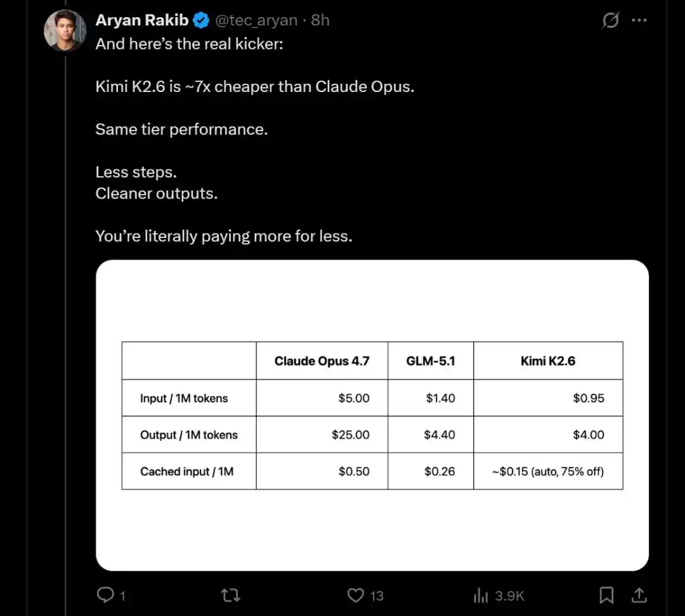This screenshot has height=616, width=685.
Task: Click the Kimi K2.6 column header
Action: 548,361
